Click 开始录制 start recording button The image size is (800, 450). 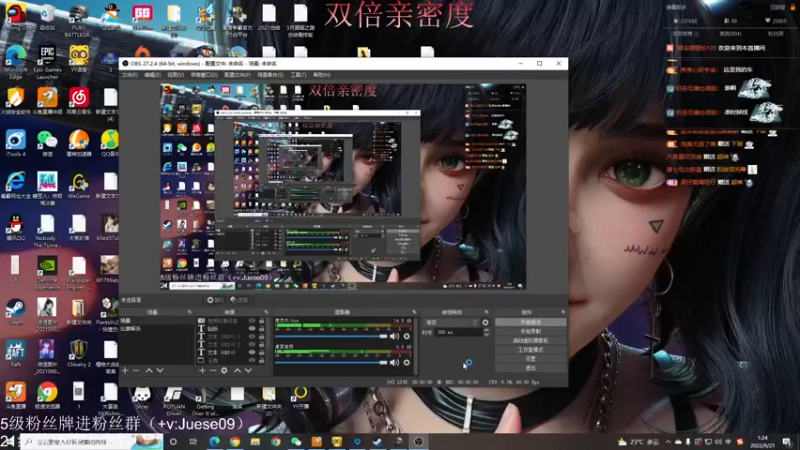pyautogui.click(x=531, y=332)
